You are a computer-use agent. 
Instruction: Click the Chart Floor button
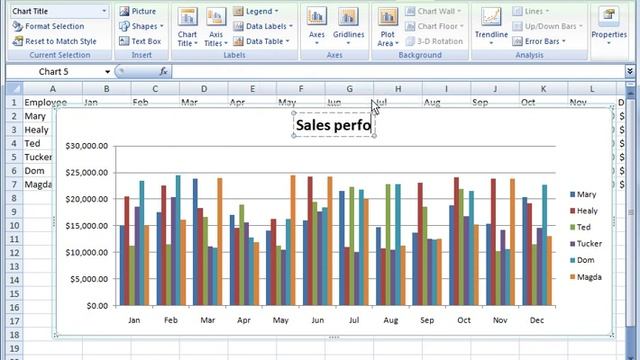[x=435, y=26]
